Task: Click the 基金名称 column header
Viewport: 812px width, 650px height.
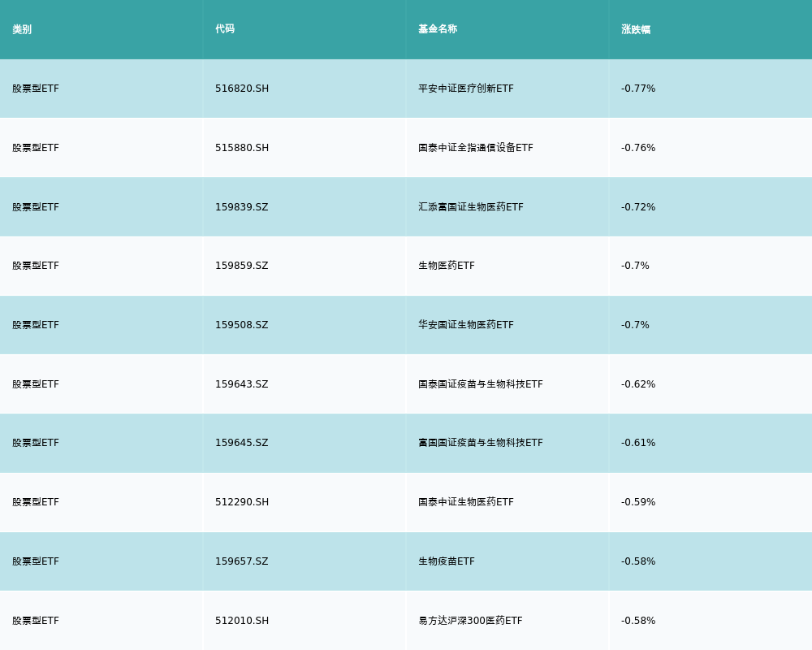Action: (438, 29)
